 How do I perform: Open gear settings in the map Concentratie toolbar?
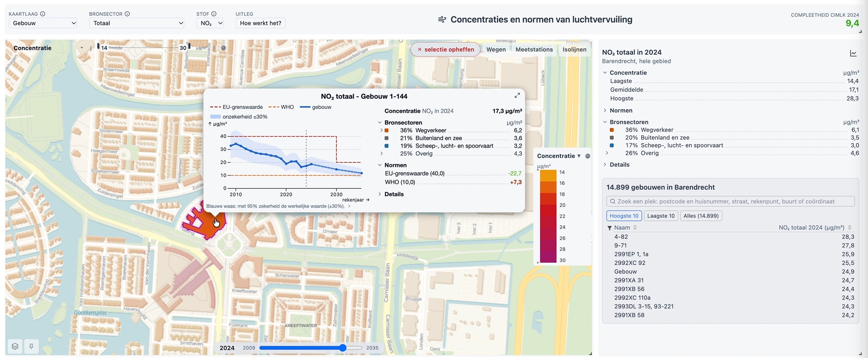[224, 48]
